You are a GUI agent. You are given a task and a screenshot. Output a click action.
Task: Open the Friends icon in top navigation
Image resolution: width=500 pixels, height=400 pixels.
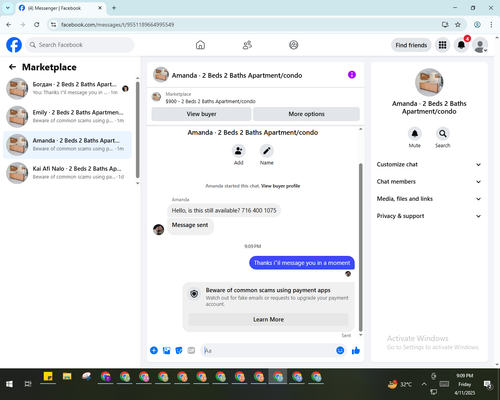click(247, 45)
